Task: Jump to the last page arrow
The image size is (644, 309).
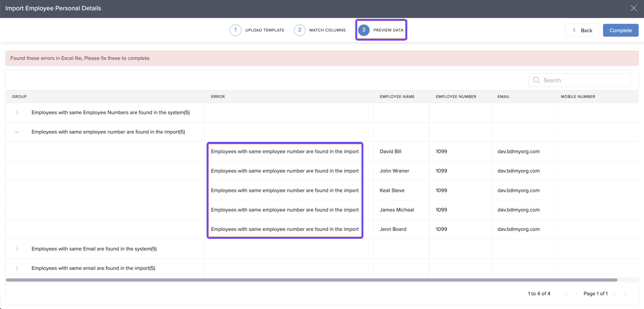Action: [x=625, y=294]
